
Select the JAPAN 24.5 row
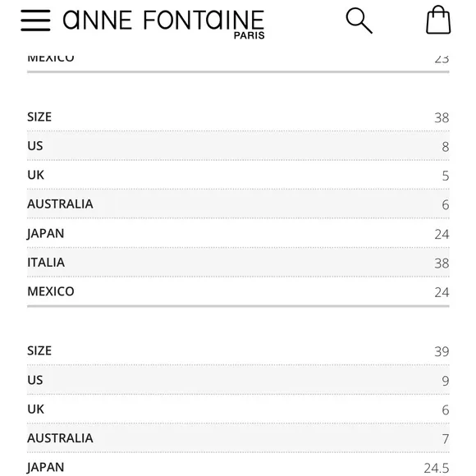tap(238, 465)
